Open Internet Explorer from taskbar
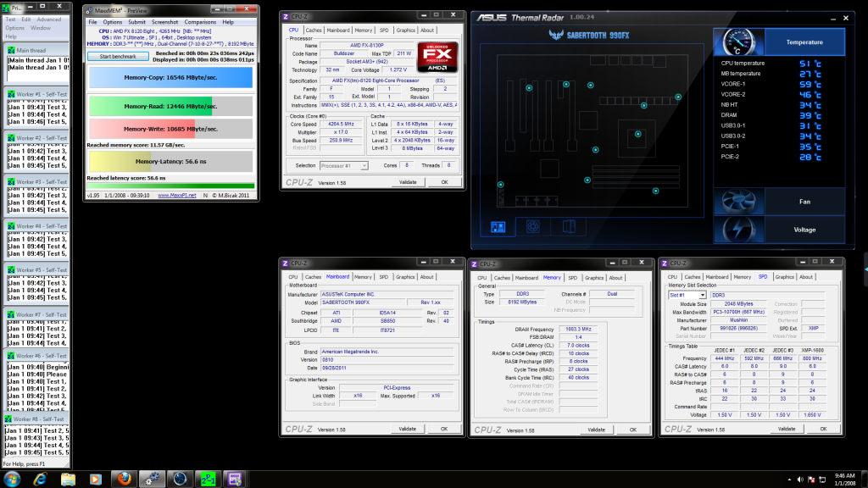 click(x=40, y=478)
